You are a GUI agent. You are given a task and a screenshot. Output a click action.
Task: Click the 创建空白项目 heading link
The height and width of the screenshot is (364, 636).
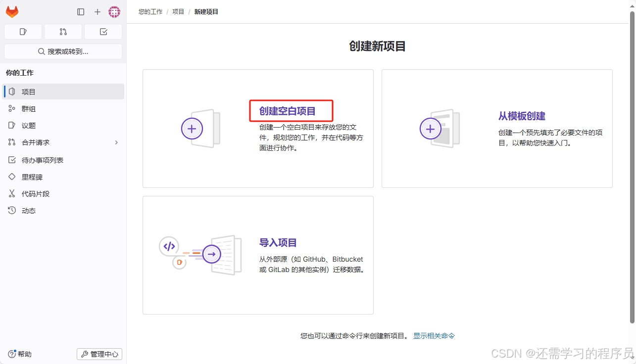[288, 111]
